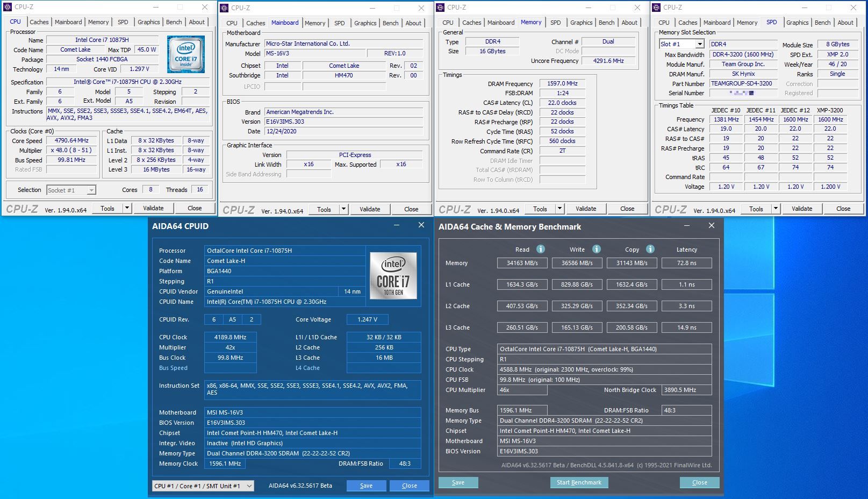The width and height of the screenshot is (868, 499).
Task: Switch to the SPD tab in the CPU-Z Memory window
Action: click(x=556, y=23)
